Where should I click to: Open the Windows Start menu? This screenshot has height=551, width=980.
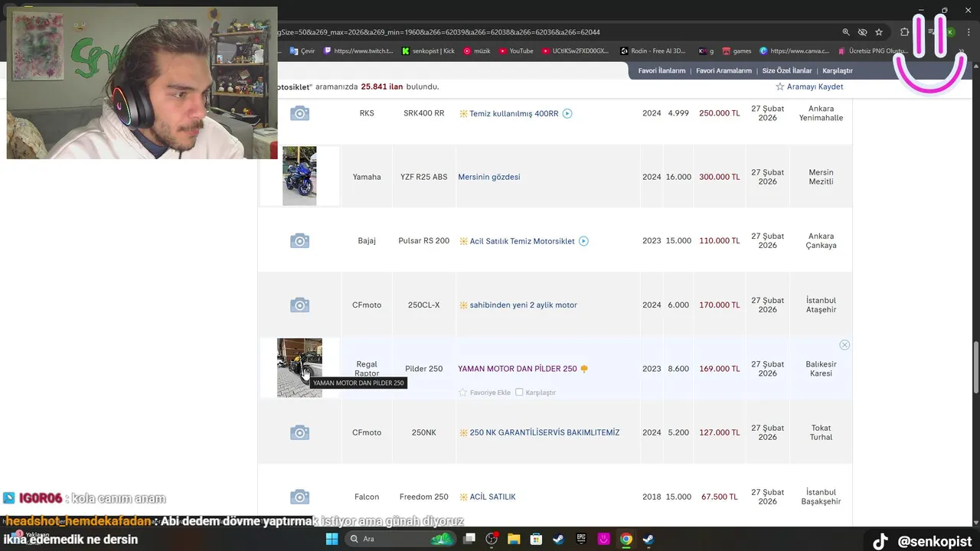pos(332,539)
